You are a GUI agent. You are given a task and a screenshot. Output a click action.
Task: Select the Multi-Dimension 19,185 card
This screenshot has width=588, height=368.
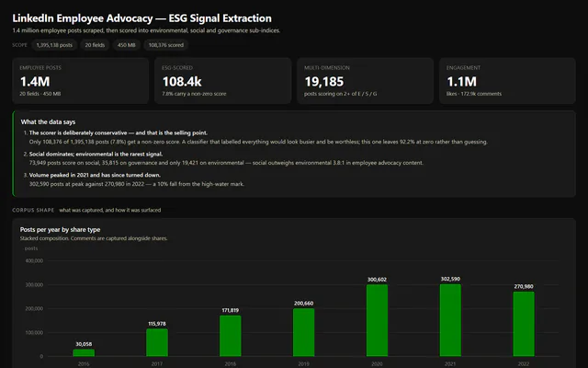[366, 81]
